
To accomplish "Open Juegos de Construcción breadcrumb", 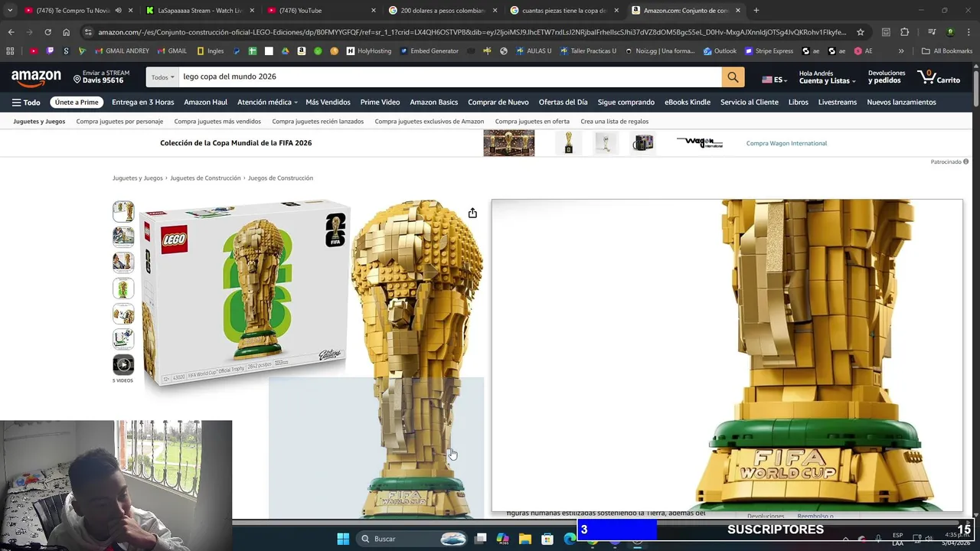I will 280,178.
